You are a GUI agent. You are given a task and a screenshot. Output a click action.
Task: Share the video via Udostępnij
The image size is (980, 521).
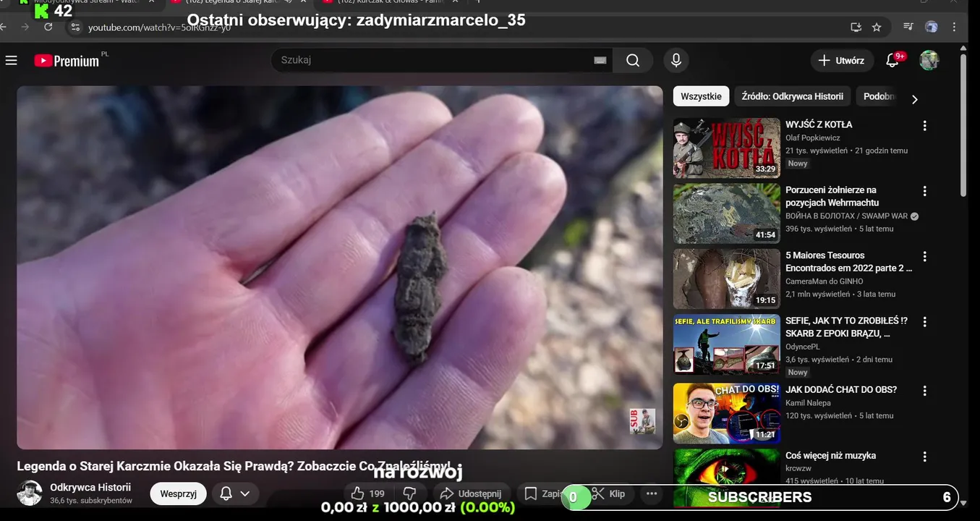(x=471, y=494)
